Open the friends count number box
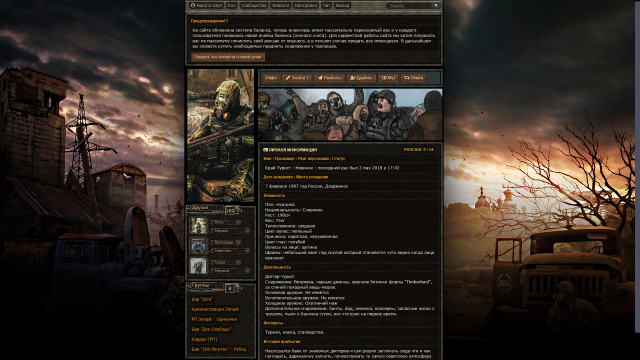The image size is (640, 360). 230,211
